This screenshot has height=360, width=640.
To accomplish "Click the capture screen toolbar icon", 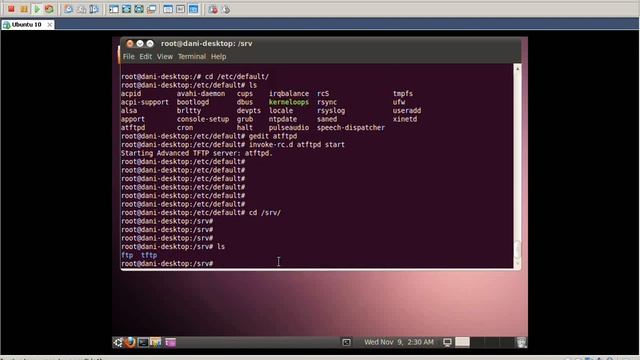I will pyautogui.click(x=213, y=9).
